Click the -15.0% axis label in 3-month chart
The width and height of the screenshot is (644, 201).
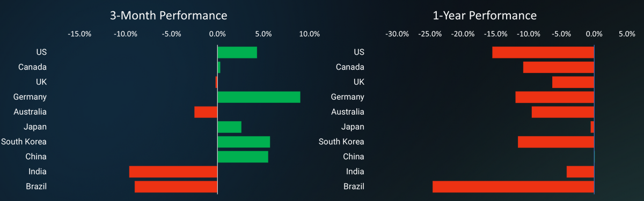[79, 34]
